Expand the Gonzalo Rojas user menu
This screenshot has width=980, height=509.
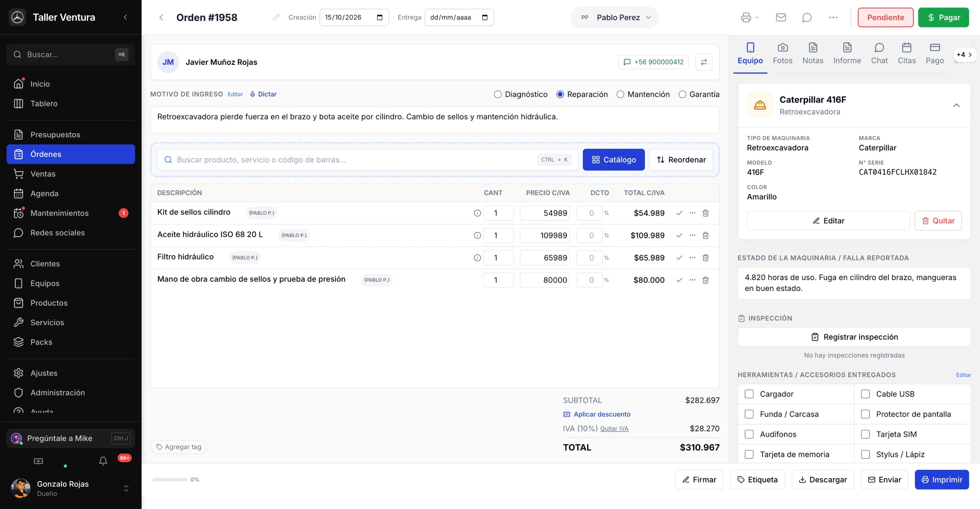click(x=126, y=489)
